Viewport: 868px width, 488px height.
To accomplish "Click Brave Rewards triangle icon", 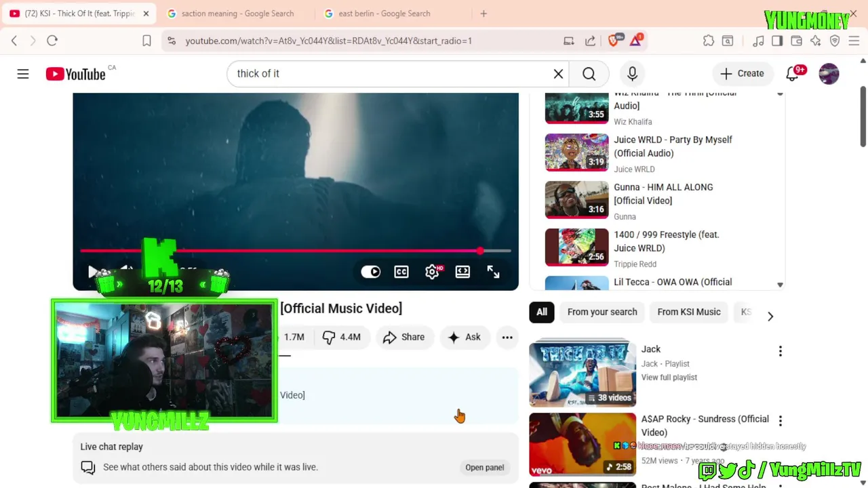I will coord(636,41).
